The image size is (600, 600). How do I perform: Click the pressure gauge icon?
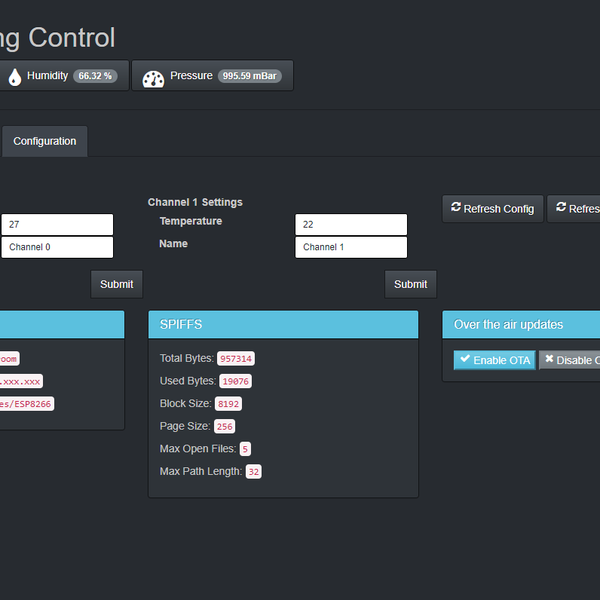click(x=153, y=78)
